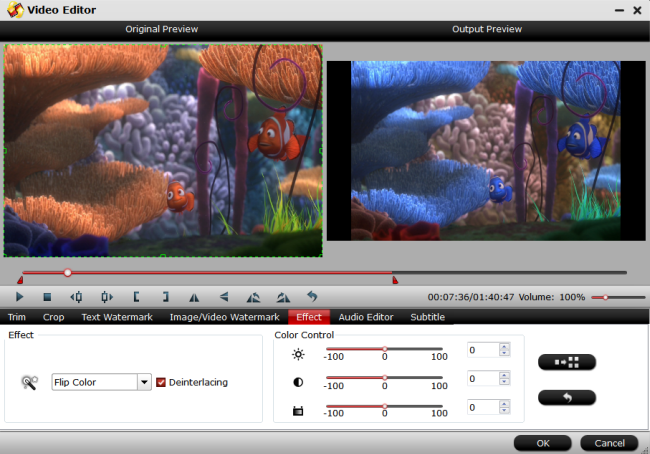Click the timeline playhead knob
650x454 pixels.
(68, 273)
